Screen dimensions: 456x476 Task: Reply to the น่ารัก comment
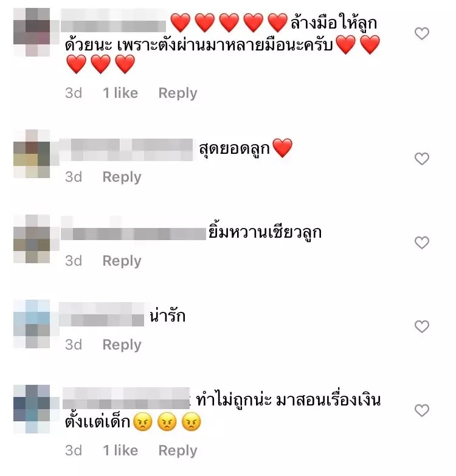[122, 345]
